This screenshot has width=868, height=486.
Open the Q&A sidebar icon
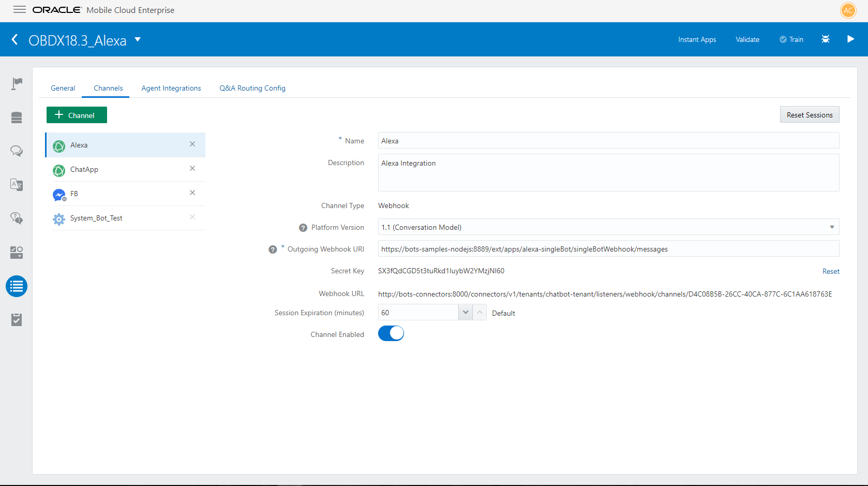[x=17, y=218]
